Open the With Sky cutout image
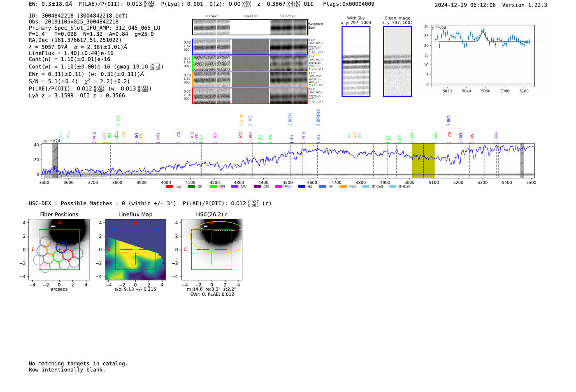Screen dimensions: 576x392 (356, 61)
